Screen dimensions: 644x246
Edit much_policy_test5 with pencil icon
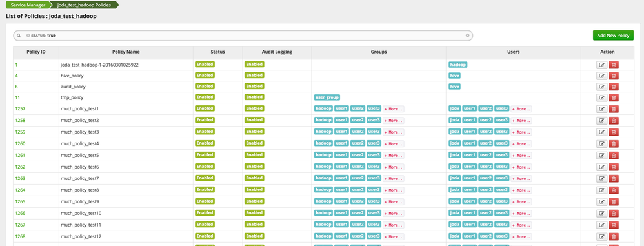(x=601, y=155)
